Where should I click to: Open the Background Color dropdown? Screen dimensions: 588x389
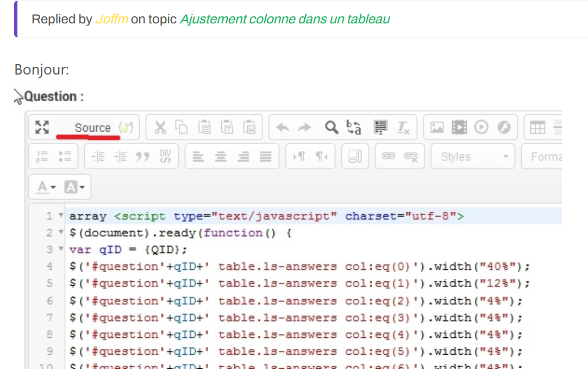click(x=74, y=187)
